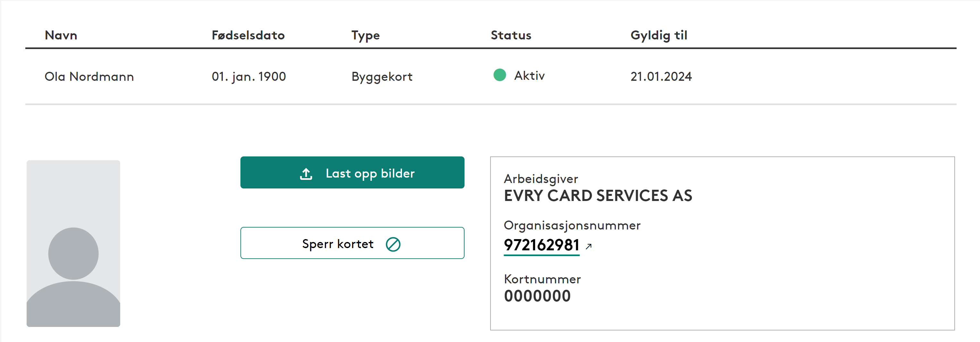Click the upload arrow icon
This screenshot has width=980, height=342.
pyautogui.click(x=306, y=174)
